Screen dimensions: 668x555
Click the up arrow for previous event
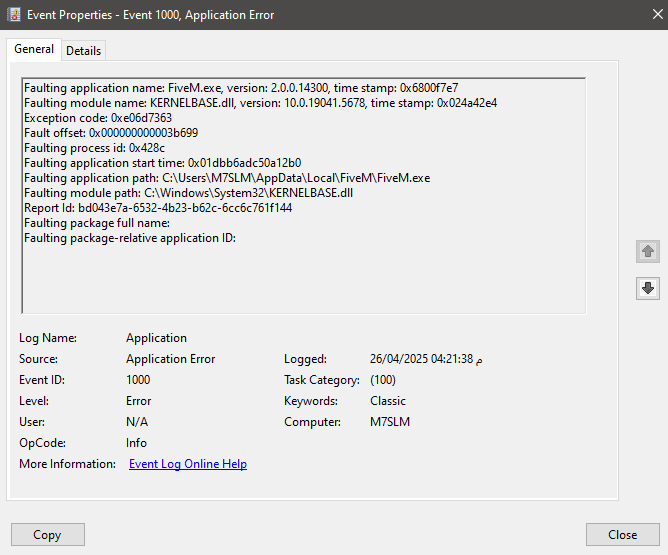point(648,251)
